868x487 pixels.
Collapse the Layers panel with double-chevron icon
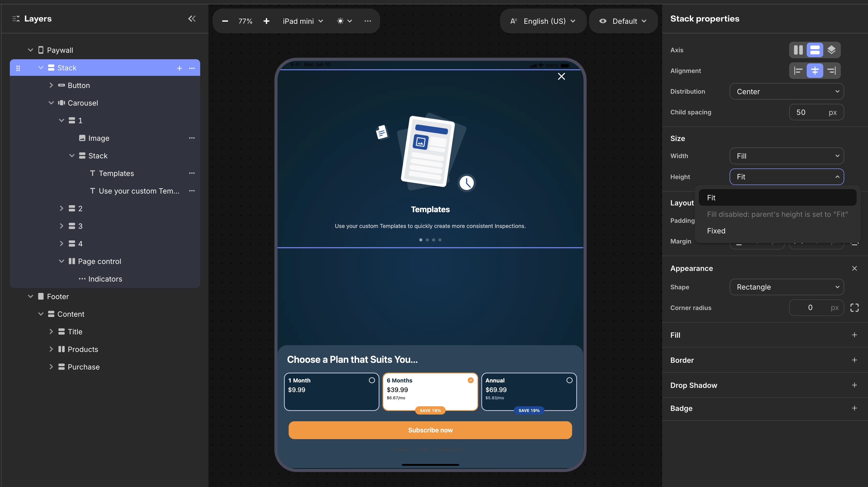tap(192, 19)
